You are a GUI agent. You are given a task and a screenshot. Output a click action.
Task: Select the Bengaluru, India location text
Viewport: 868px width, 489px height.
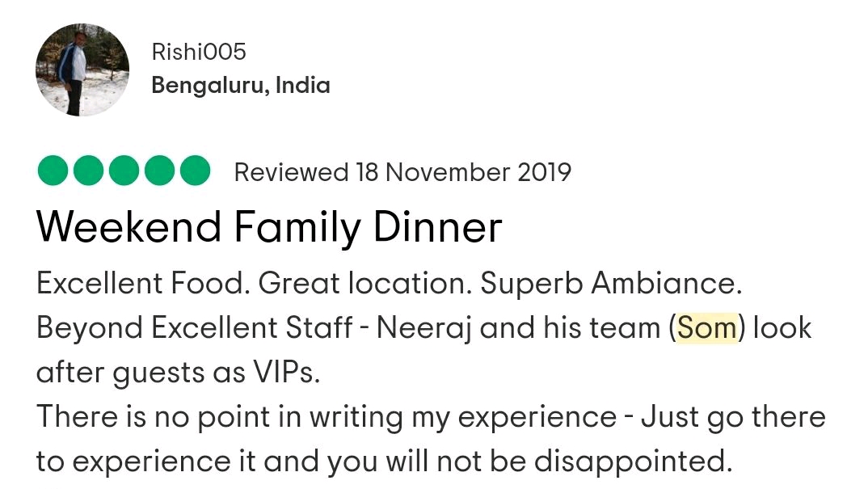click(x=241, y=86)
